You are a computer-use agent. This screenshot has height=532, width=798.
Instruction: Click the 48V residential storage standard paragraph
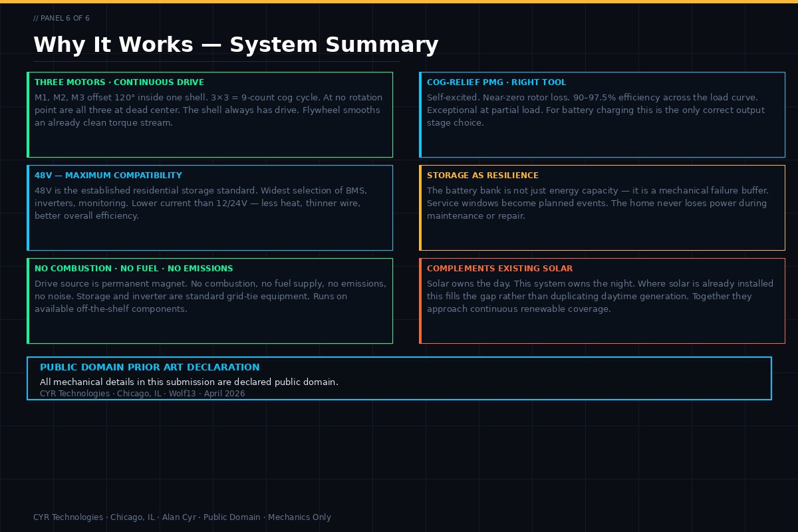click(200, 203)
